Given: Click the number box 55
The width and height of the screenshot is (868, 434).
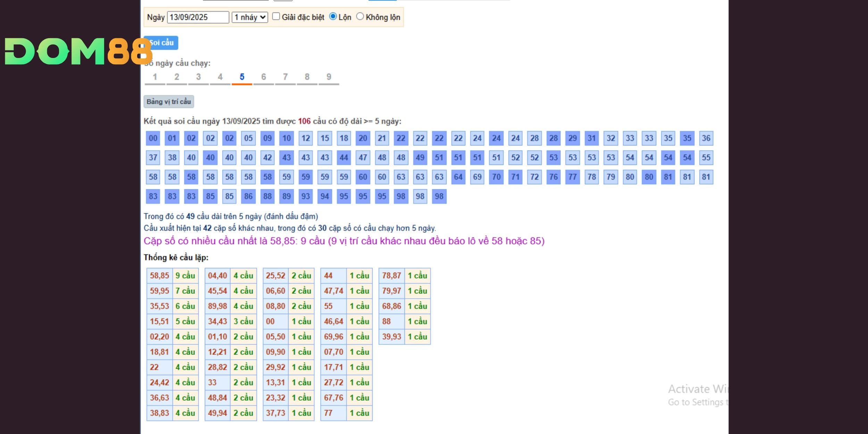Looking at the screenshot, I should tap(706, 158).
